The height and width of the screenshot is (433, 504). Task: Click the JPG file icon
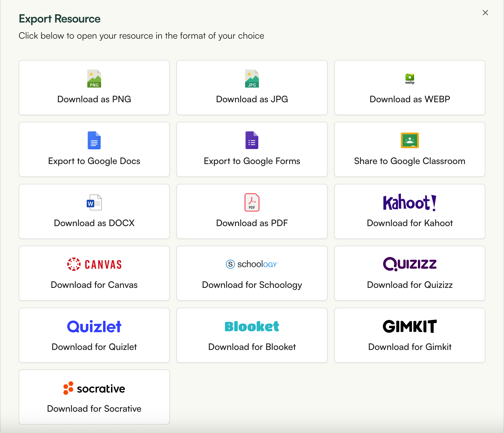(x=252, y=79)
